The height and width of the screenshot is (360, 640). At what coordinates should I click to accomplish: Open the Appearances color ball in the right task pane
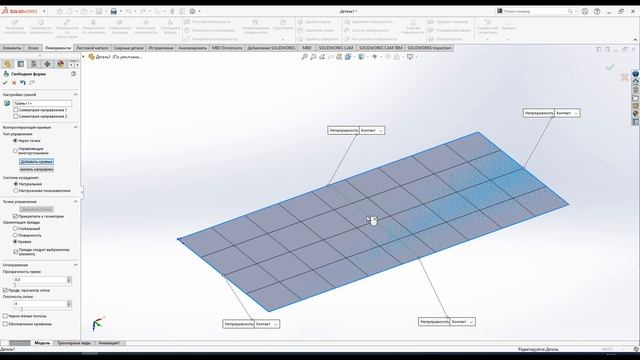point(636,113)
